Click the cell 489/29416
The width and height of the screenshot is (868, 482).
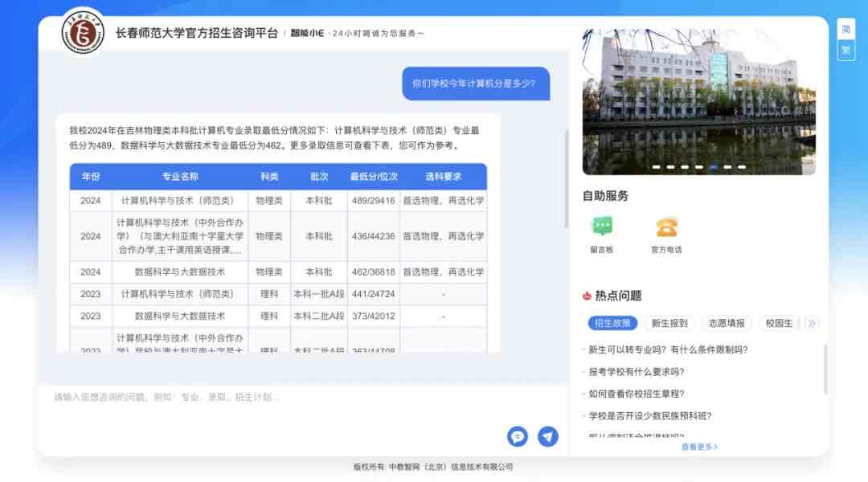(374, 201)
